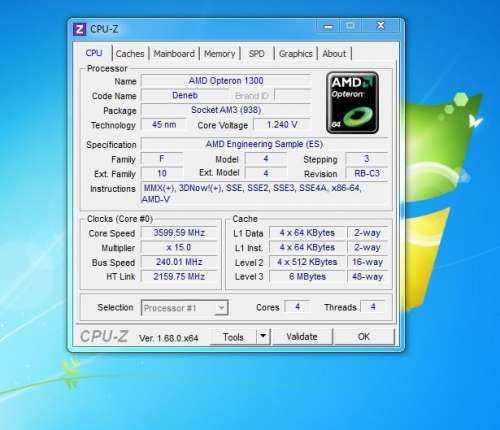This screenshot has height=430, width=500.
Task: Click the AMD Engineering Sample (ES) specification
Action: click(x=264, y=144)
